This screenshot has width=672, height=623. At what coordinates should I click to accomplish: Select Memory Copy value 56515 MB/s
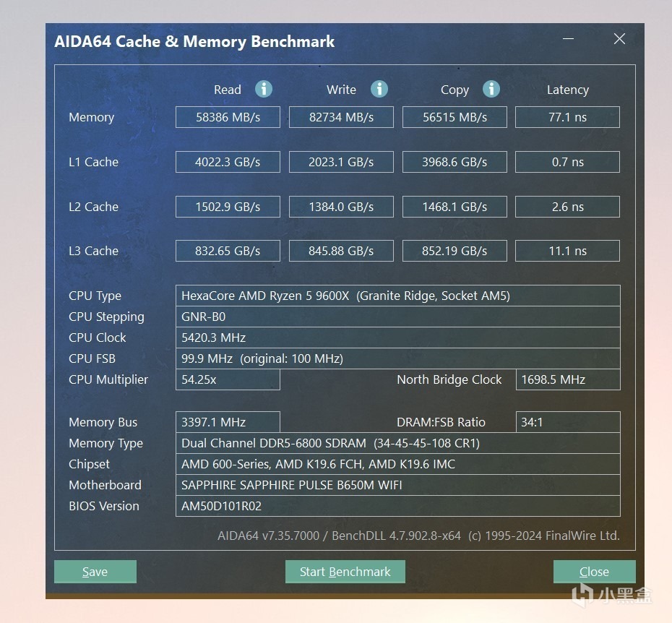tap(455, 117)
